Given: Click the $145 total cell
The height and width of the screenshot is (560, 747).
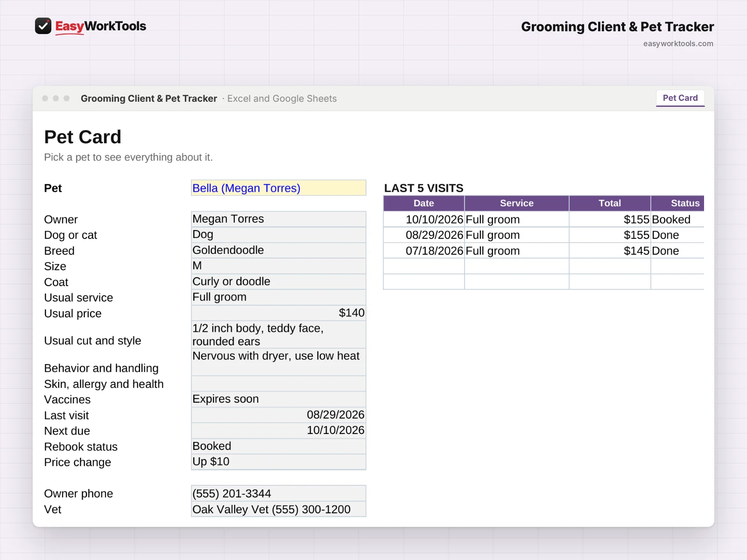Looking at the screenshot, I should [x=610, y=251].
